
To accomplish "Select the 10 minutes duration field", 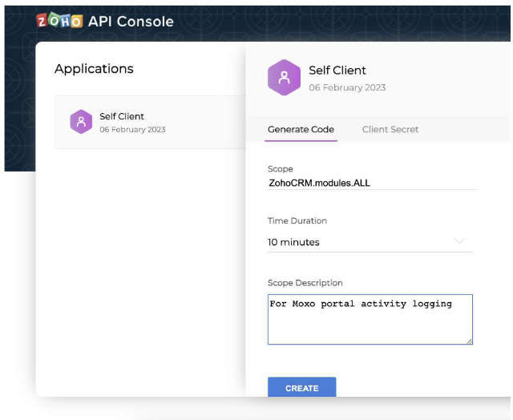I will point(370,242).
